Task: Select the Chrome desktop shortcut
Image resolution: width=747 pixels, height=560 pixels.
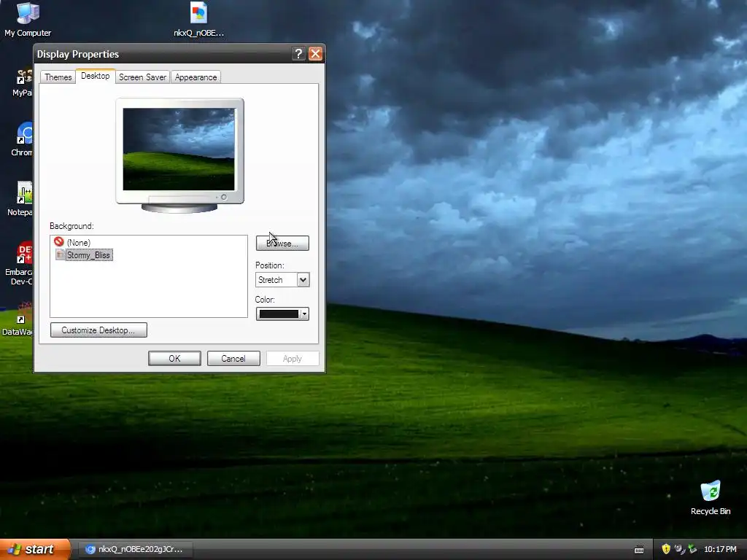Action: point(23,139)
